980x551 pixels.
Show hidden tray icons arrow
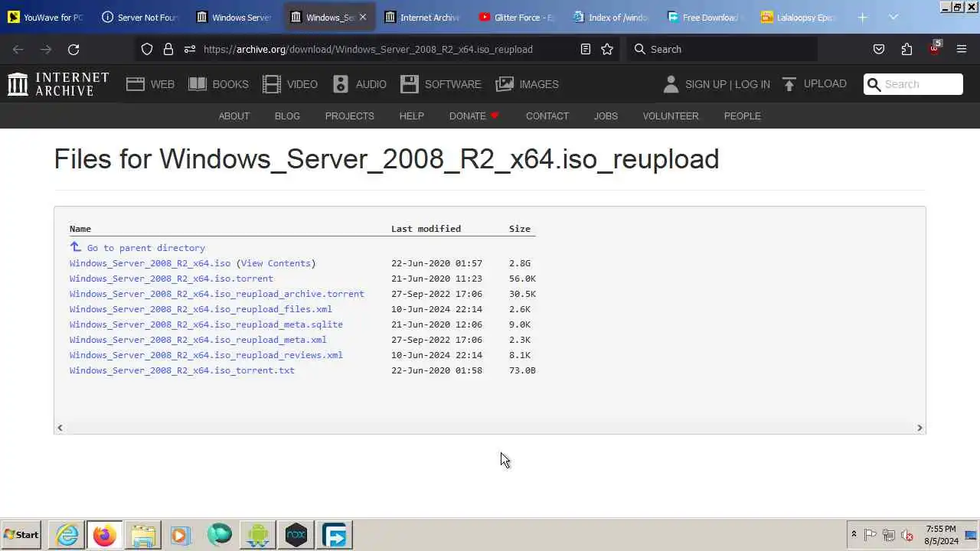854,535
